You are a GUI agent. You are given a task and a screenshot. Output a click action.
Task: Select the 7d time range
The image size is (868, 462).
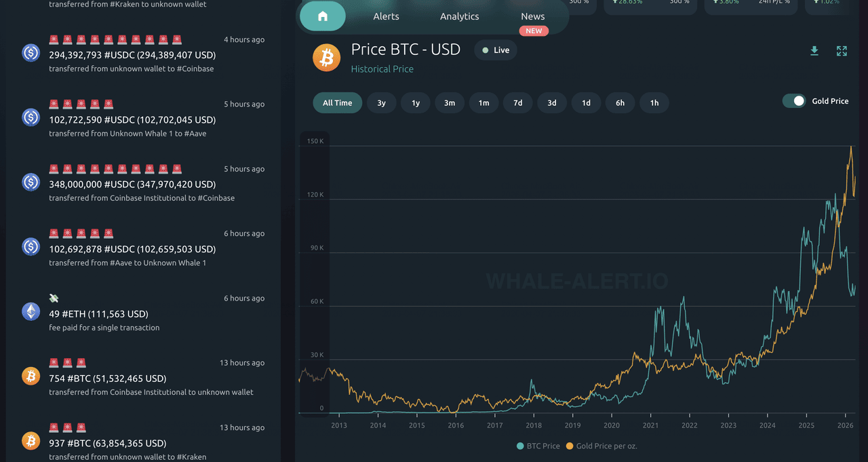click(517, 103)
